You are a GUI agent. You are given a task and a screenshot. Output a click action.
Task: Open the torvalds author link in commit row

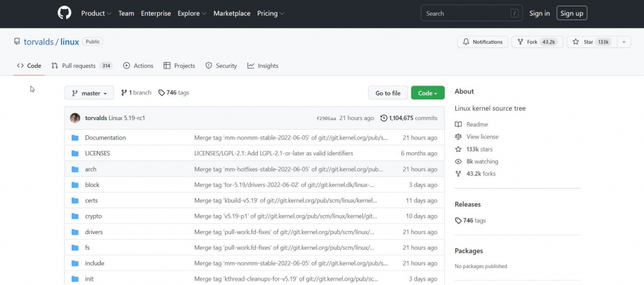pyautogui.click(x=96, y=118)
